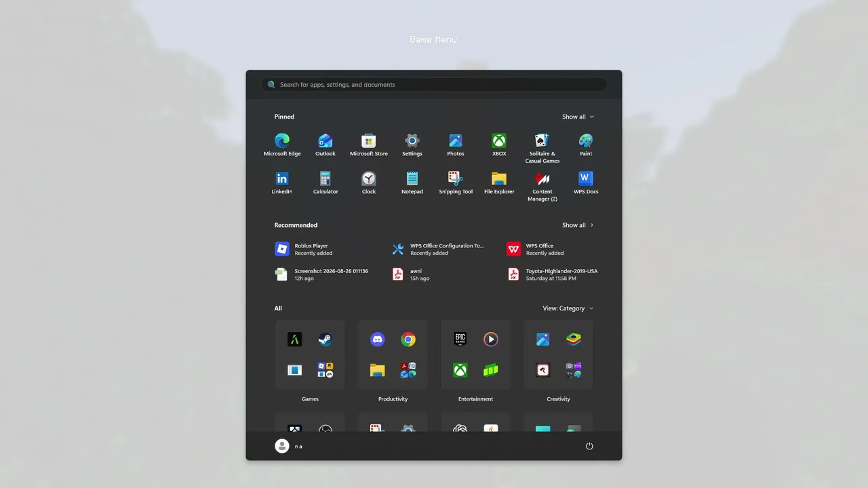Image resolution: width=868 pixels, height=488 pixels.
Task: Open Microsoft Edge from pinned apps
Action: click(x=282, y=145)
